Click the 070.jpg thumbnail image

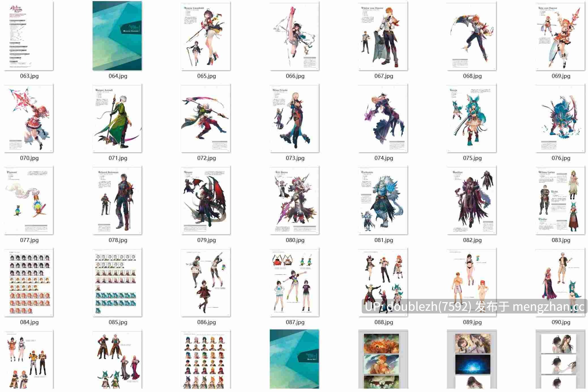pos(29,118)
